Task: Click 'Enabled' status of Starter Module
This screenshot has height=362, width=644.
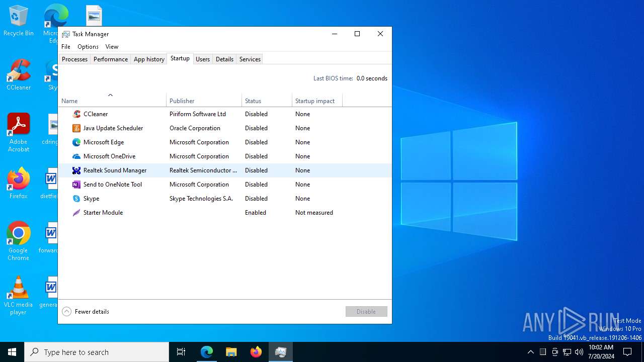Action: (x=256, y=213)
